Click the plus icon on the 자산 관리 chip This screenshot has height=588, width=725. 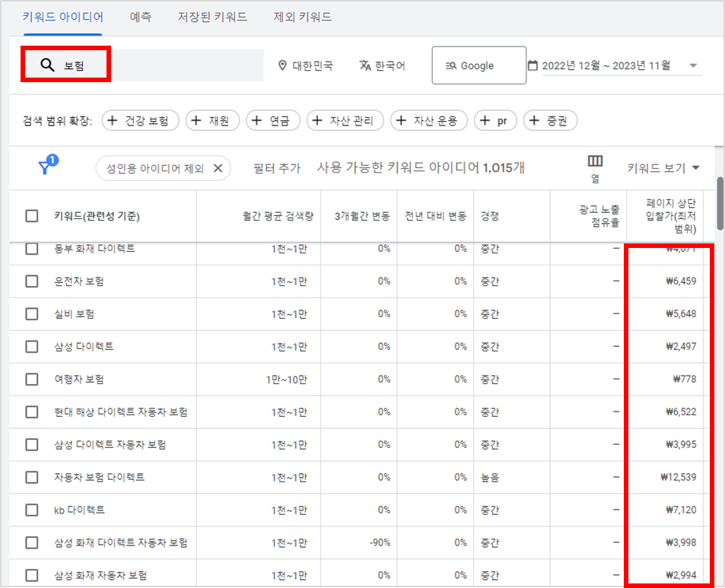317,121
